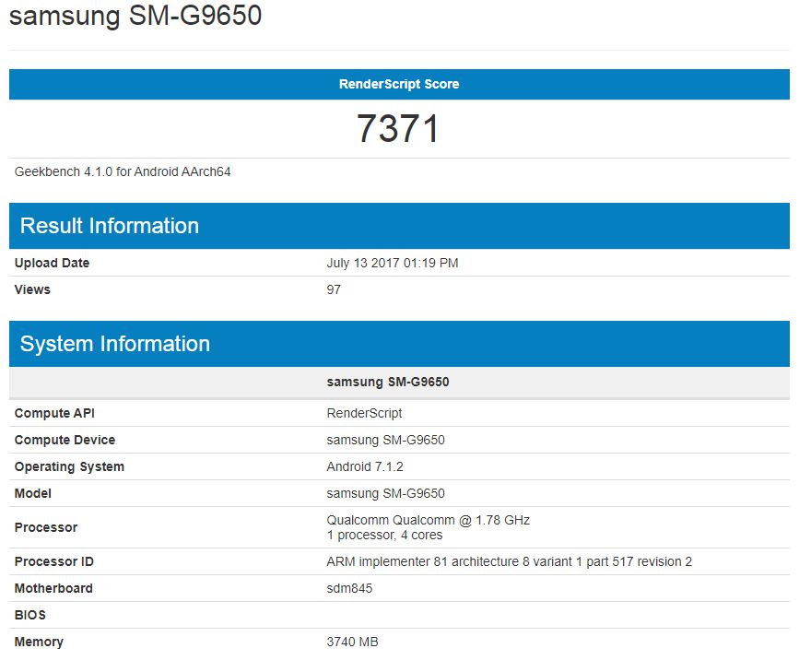Click the System Information section header

(400, 344)
